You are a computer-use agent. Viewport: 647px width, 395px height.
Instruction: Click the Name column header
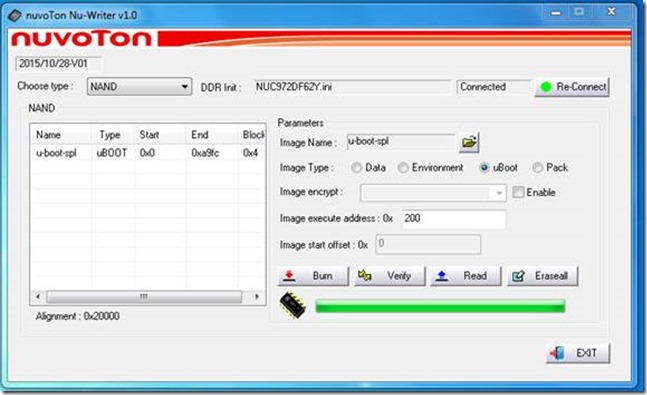(61, 135)
